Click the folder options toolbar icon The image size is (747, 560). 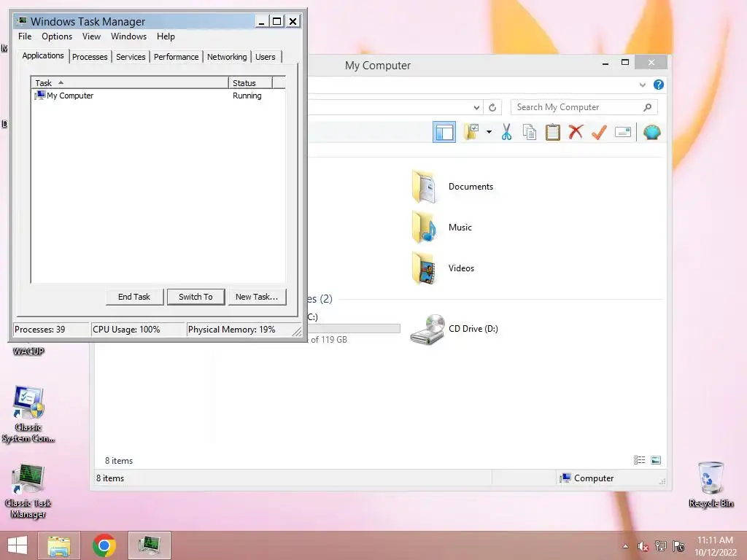point(471,133)
